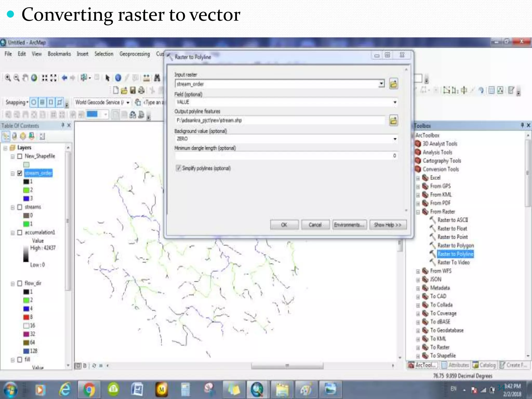This screenshot has height=399, width=532.
Task: Open Raster to Point tool
Action: click(x=453, y=237)
